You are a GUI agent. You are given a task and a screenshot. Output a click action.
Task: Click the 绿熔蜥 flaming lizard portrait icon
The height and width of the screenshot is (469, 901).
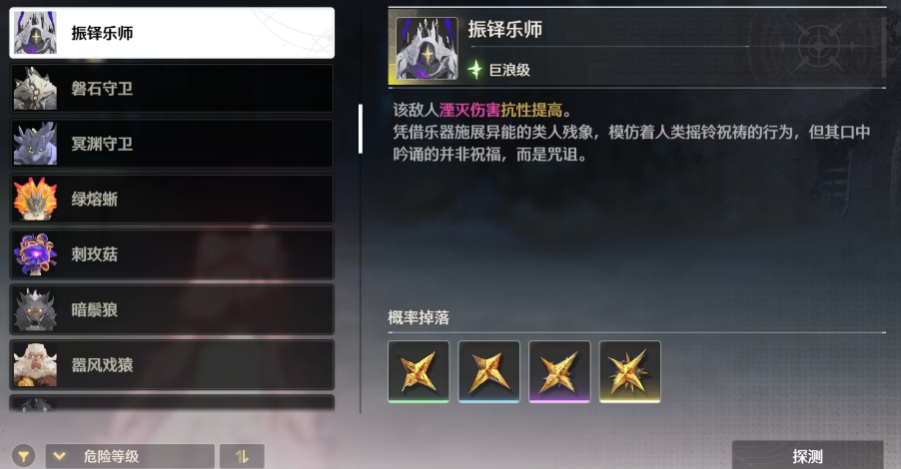[35, 199]
